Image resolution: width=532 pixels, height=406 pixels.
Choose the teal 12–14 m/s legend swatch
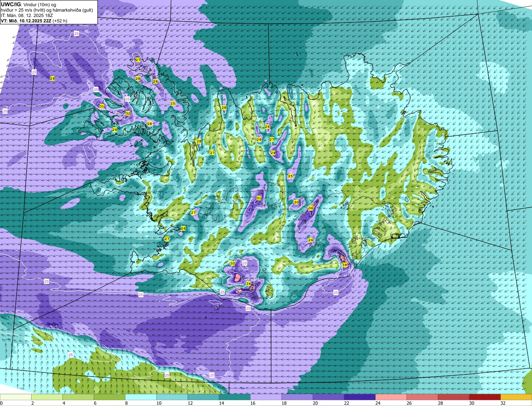coord(203,397)
